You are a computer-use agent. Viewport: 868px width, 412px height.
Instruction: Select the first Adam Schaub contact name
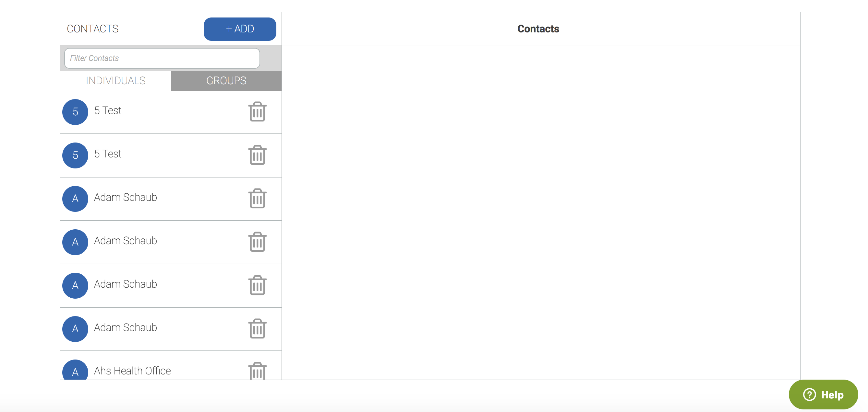tap(125, 197)
